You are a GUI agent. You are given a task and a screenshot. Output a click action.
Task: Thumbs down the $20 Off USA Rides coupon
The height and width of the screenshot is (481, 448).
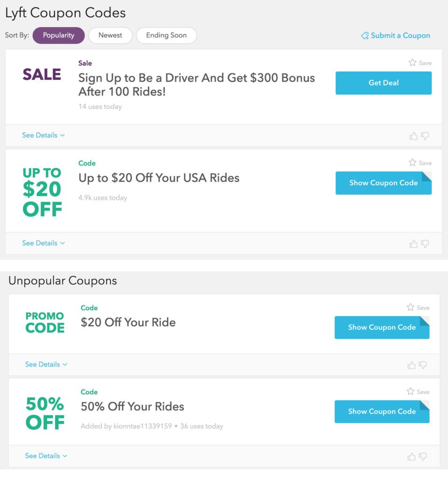tap(424, 244)
